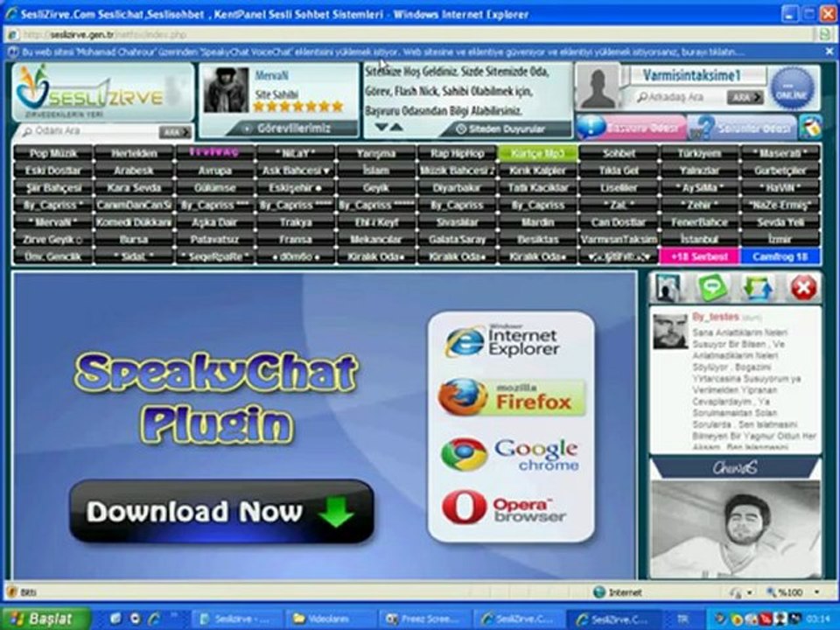
Task: Enter the Üniv. Gençlik room
Action: pyautogui.click(x=53, y=256)
